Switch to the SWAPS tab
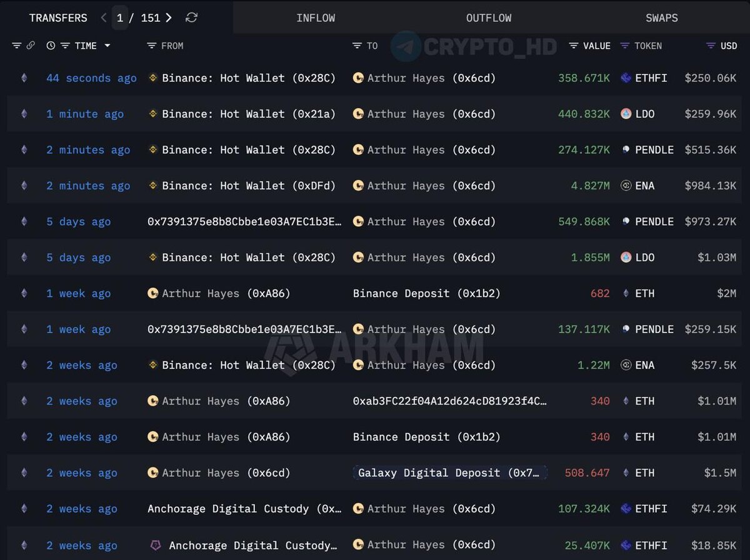Image resolution: width=750 pixels, height=560 pixels. [662, 17]
